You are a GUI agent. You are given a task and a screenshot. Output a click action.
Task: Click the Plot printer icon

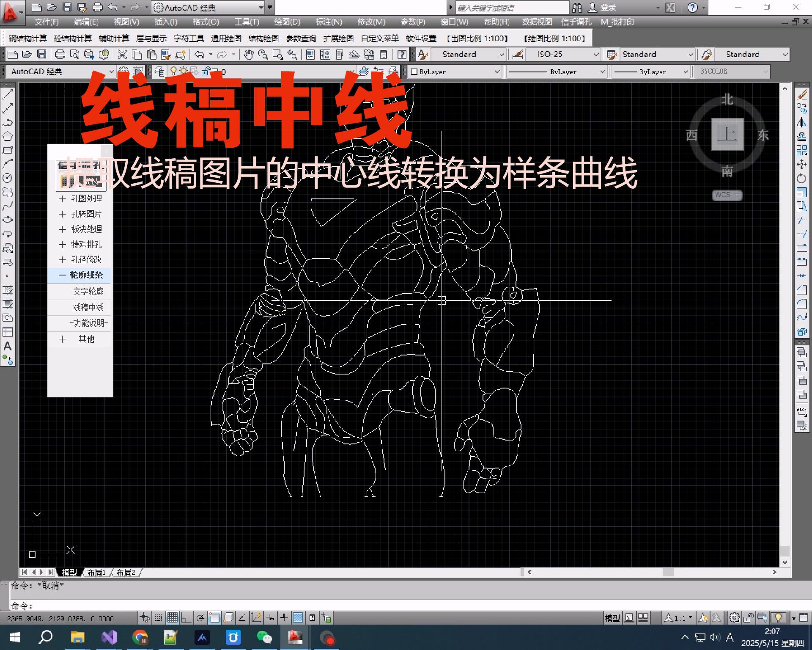click(60, 54)
